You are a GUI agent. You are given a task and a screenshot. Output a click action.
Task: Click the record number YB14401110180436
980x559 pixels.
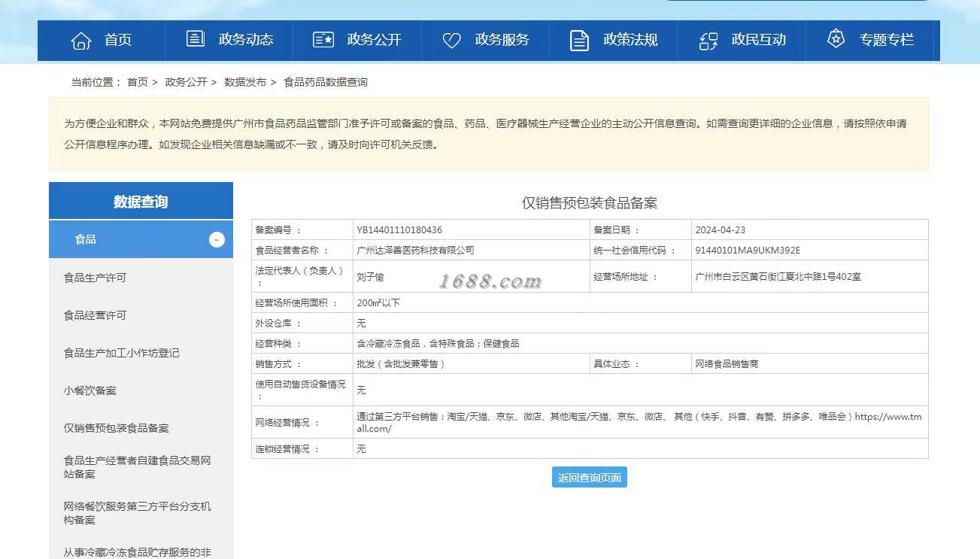click(x=399, y=230)
